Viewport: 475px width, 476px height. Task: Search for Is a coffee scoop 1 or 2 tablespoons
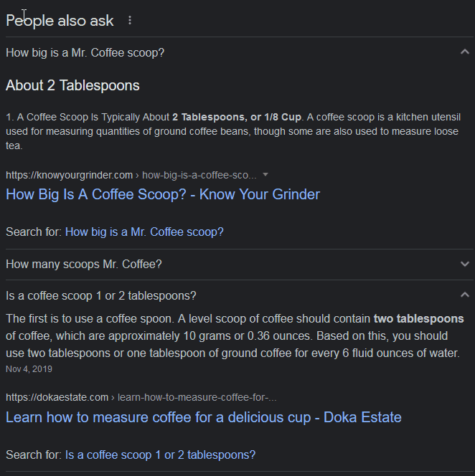(x=161, y=454)
